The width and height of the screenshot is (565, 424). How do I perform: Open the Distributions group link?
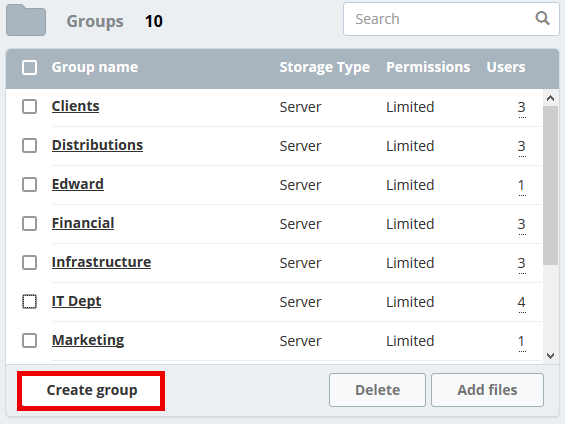tap(97, 145)
